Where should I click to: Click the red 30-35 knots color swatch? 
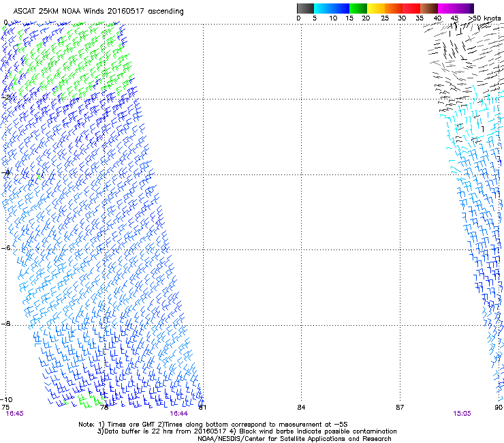pos(411,8)
